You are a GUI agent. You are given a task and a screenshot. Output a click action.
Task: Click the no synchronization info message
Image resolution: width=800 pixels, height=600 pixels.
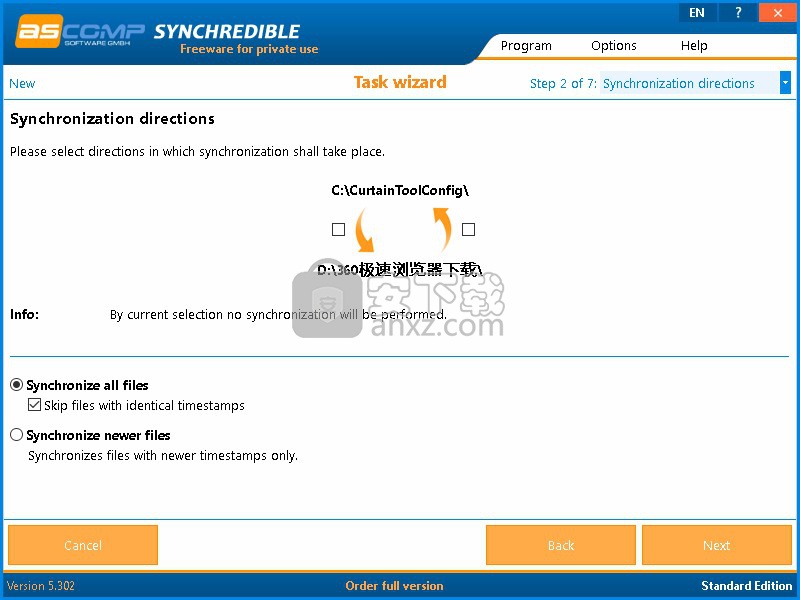point(278,314)
